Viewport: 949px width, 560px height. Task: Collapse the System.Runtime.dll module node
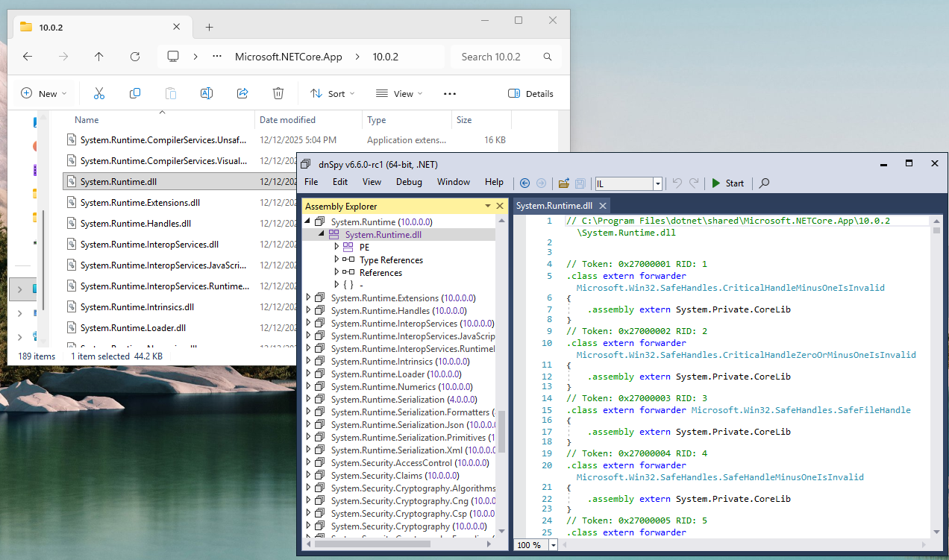(322, 234)
